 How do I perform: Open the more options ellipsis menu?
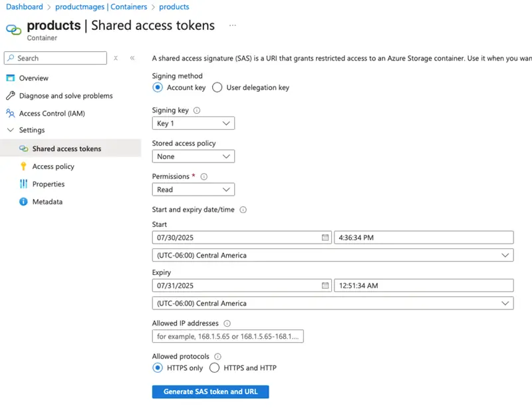pyautogui.click(x=232, y=25)
